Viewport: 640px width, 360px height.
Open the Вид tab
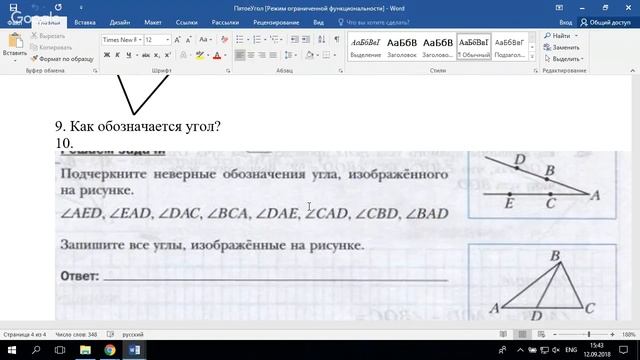318,22
